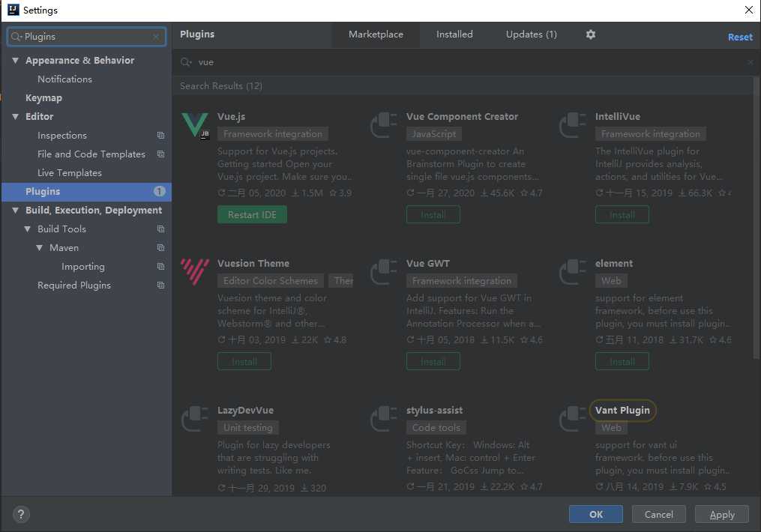
Task: Open the Vue.js plugin title
Action: click(231, 117)
